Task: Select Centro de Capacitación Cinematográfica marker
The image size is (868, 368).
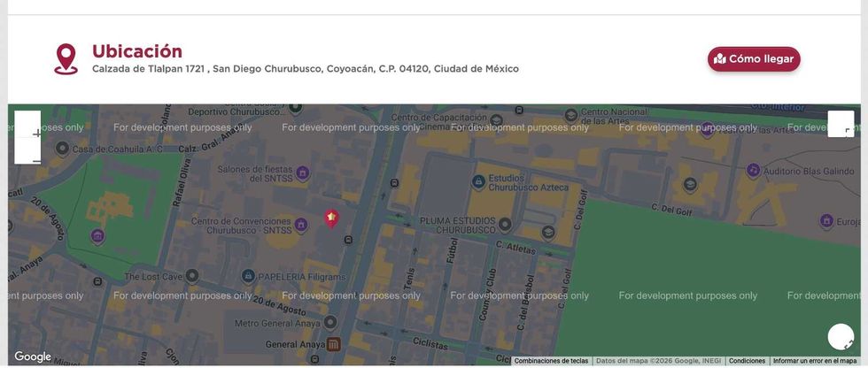Action: pos(497,120)
